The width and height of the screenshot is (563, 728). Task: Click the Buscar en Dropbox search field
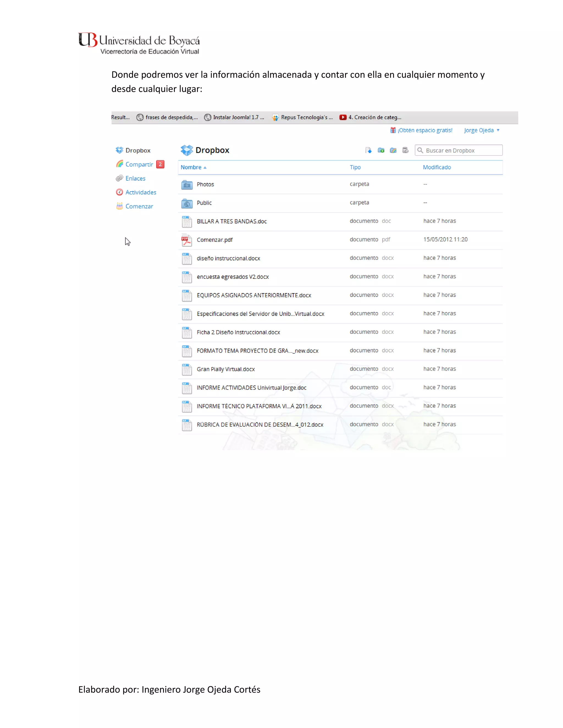[x=462, y=150]
